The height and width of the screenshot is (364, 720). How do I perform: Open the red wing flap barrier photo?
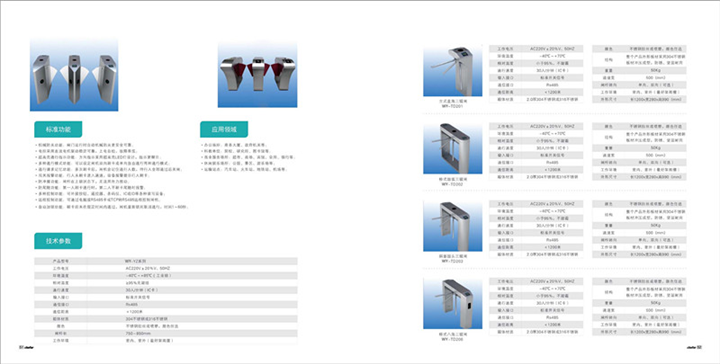coord(257,75)
